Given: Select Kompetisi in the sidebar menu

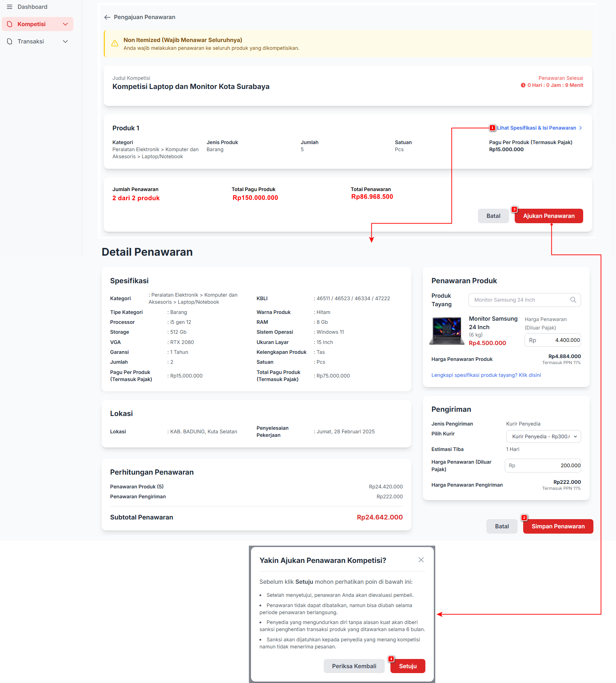Looking at the screenshot, I should pos(37,24).
